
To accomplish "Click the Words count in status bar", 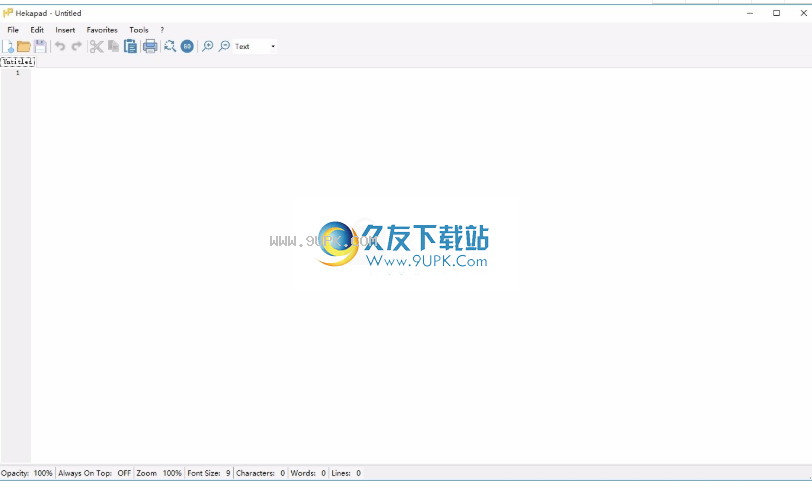I will click(308, 473).
